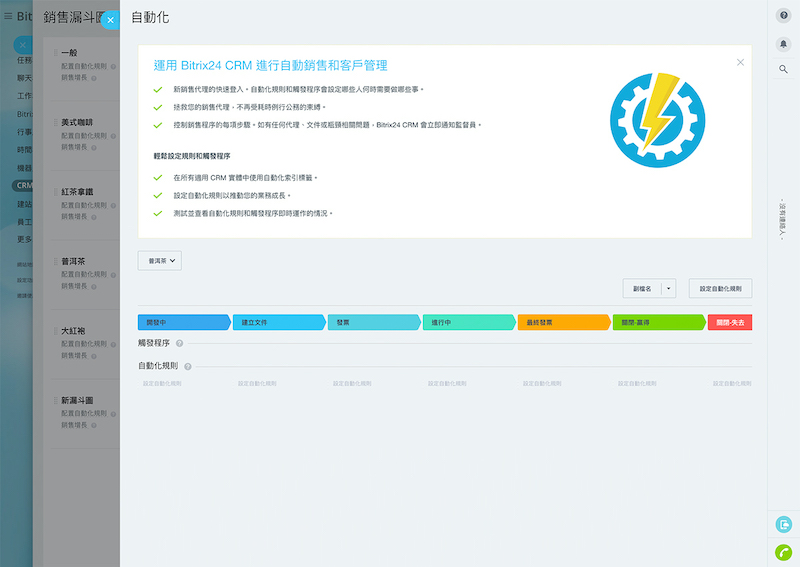The width and height of the screenshot is (800, 567).
Task: Click the teal icon above phone
Action: [x=784, y=524]
